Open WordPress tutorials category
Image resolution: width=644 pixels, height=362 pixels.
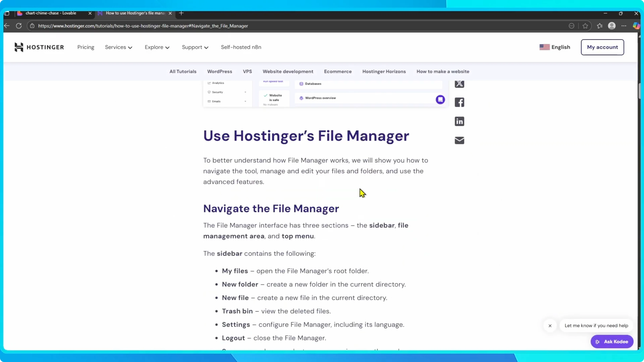point(219,72)
